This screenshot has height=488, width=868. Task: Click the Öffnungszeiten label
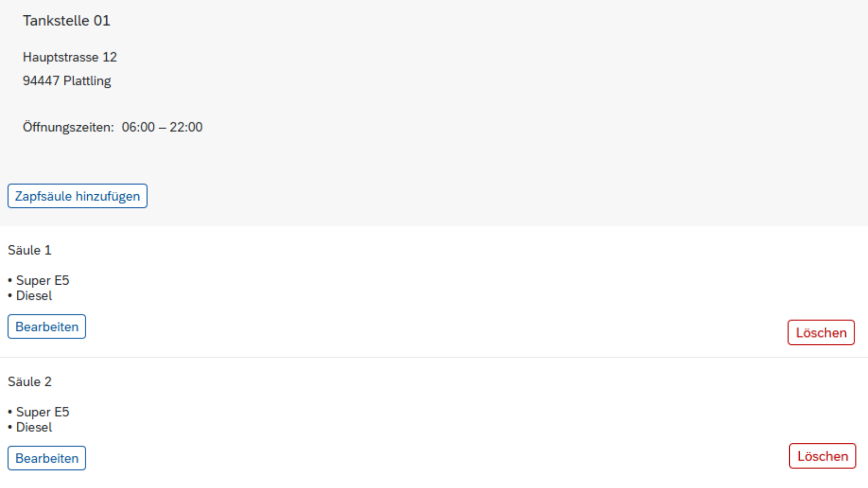pos(68,127)
